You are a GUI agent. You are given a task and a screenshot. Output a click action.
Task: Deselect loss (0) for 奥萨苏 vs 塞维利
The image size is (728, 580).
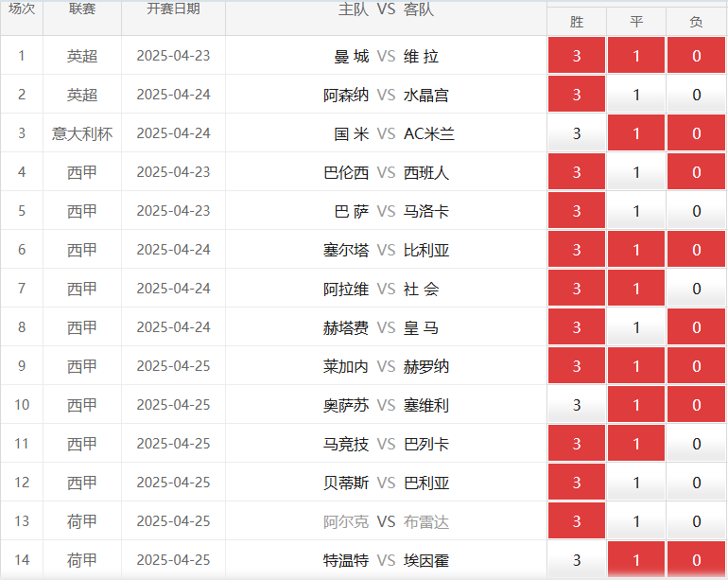696,405
